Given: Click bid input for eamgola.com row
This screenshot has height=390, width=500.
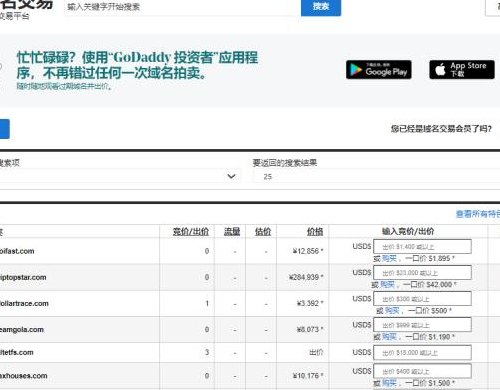Looking at the screenshot, I should [x=422, y=325].
